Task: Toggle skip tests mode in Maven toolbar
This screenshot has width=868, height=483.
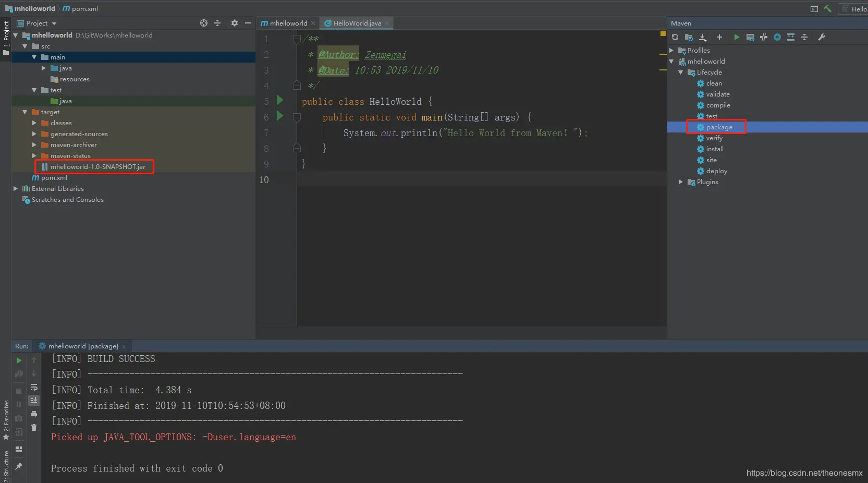Action: (777, 37)
